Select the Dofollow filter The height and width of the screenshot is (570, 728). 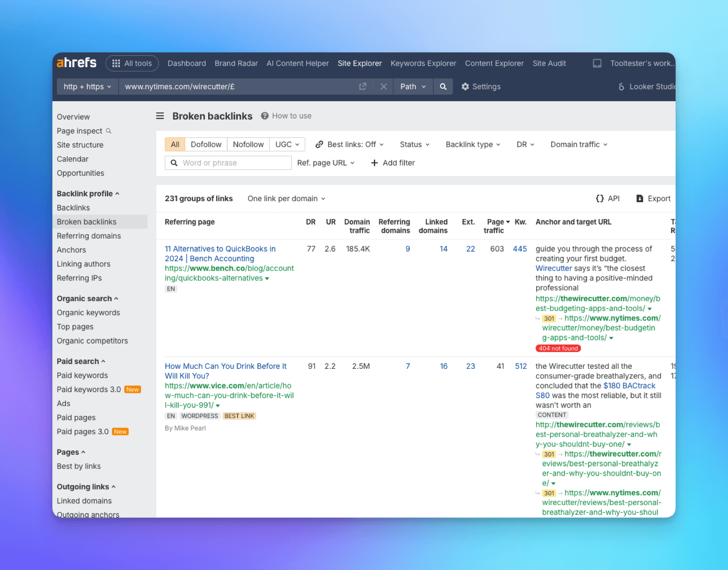tap(206, 144)
